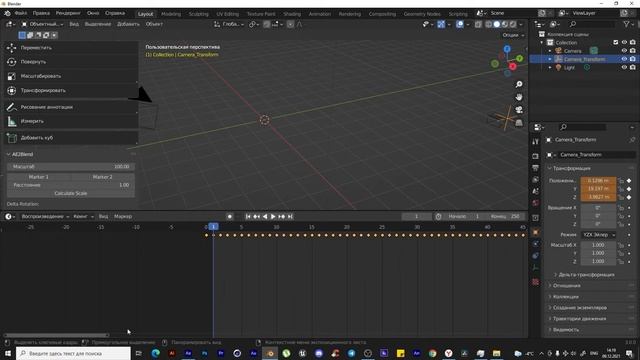Select wireframe viewport shading mode
This screenshot has height=360, width=640.
coord(488,24)
